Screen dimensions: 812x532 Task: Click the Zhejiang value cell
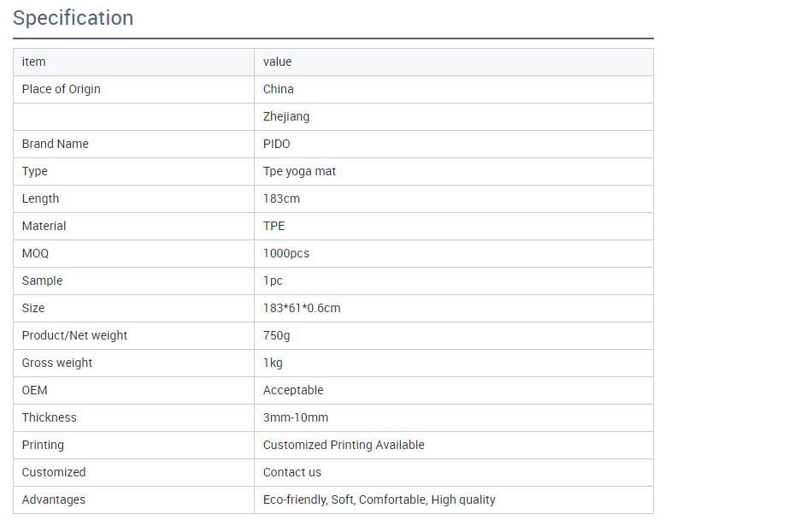click(286, 116)
